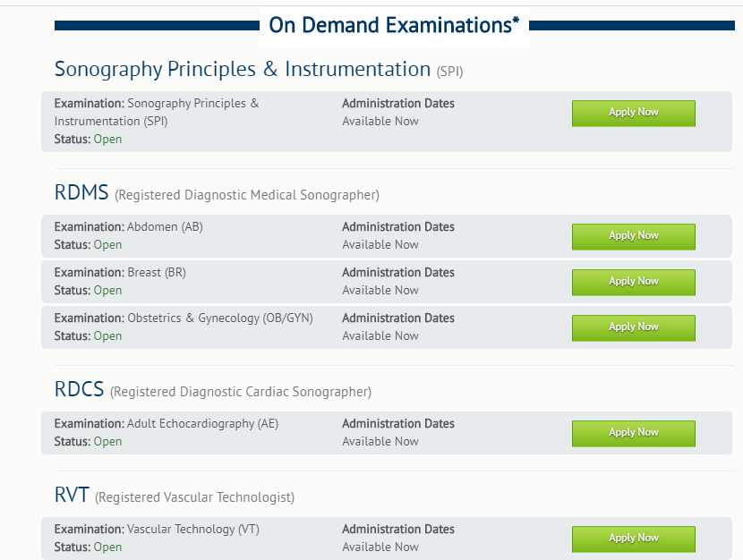Click the Open status in Abdomen row

pyautogui.click(x=107, y=245)
